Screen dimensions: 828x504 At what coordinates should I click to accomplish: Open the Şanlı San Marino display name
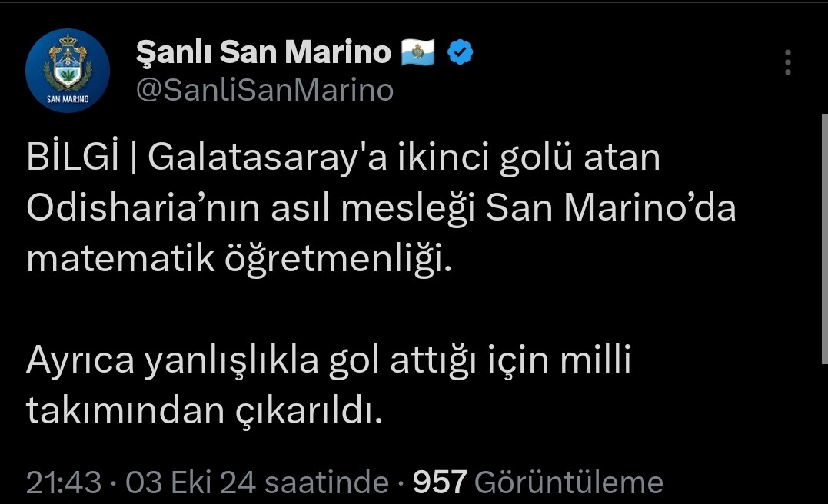(263, 51)
